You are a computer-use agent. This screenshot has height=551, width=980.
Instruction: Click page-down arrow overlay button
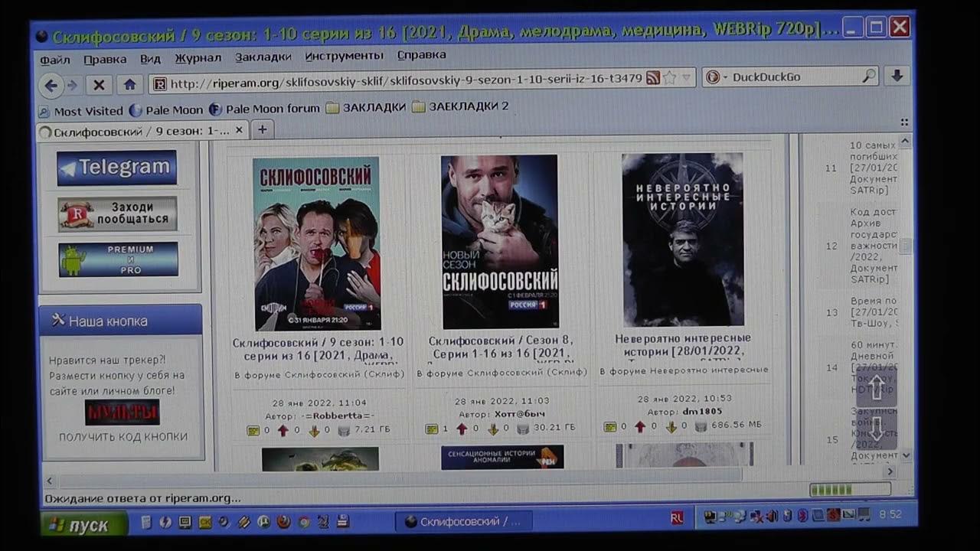click(x=876, y=429)
